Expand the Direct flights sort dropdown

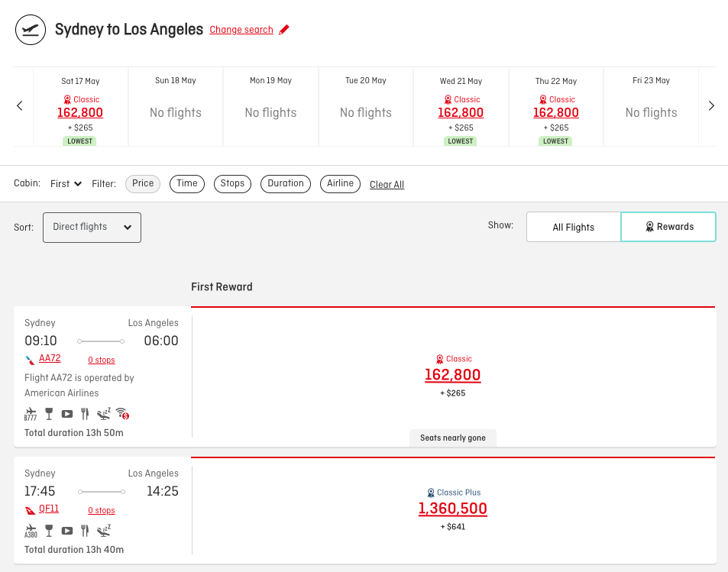click(x=92, y=228)
